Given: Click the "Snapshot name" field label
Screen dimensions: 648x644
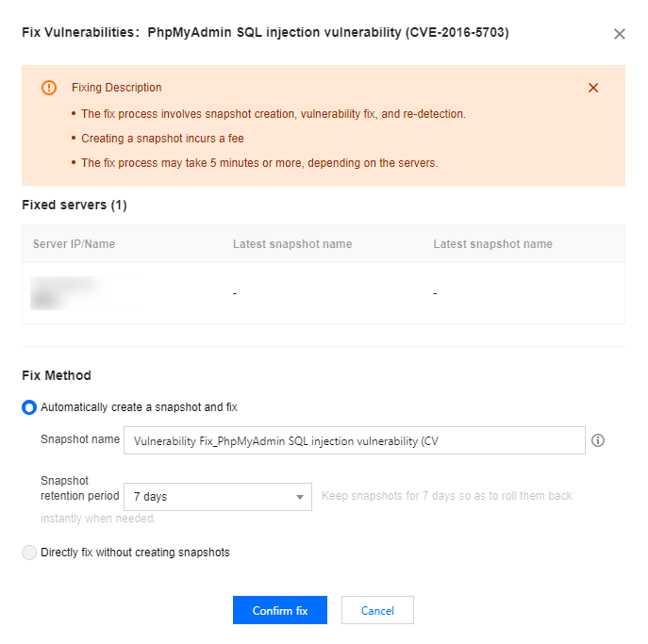Looking at the screenshot, I should pyautogui.click(x=80, y=439).
